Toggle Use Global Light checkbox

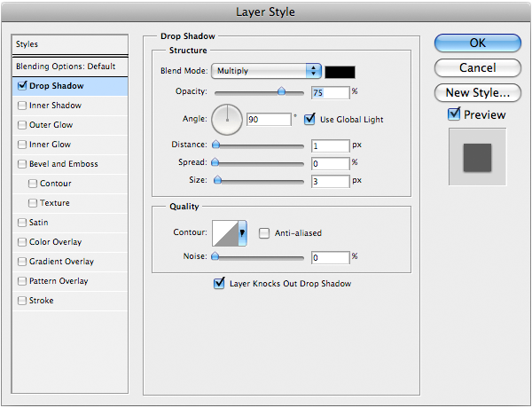(x=309, y=118)
